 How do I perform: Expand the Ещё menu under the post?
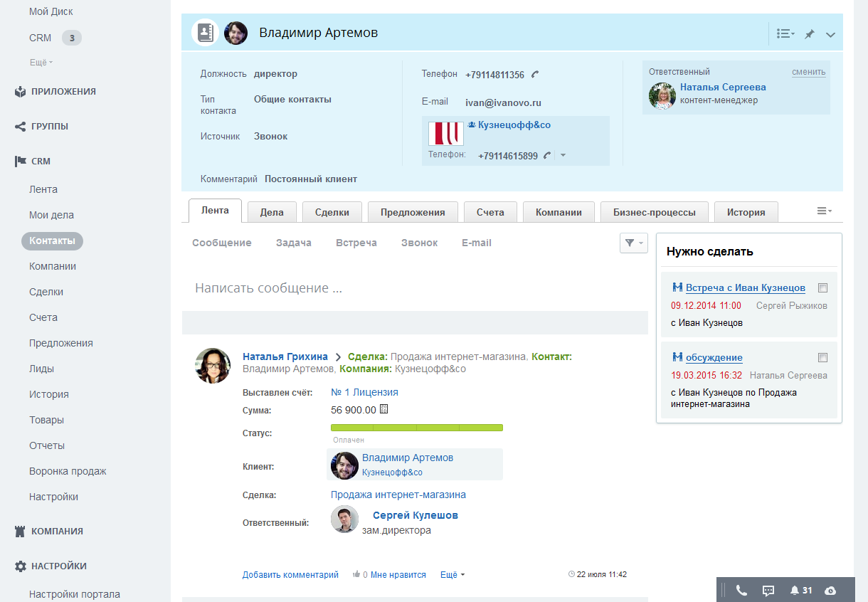[x=452, y=575]
